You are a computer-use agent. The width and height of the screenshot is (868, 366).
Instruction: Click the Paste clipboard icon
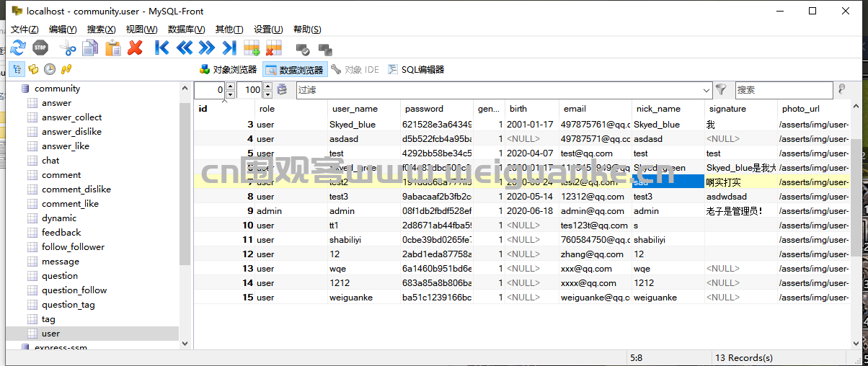pyautogui.click(x=113, y=48)
